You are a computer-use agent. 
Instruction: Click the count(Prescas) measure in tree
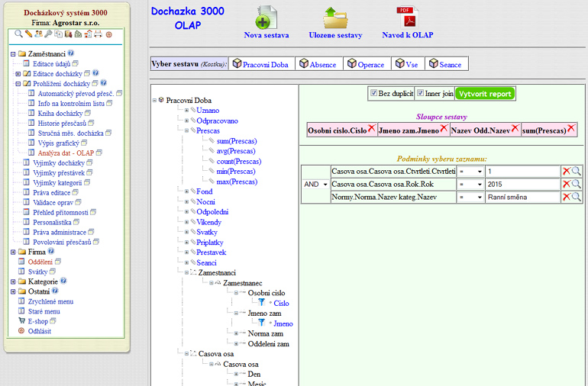(x=239, y=161)
